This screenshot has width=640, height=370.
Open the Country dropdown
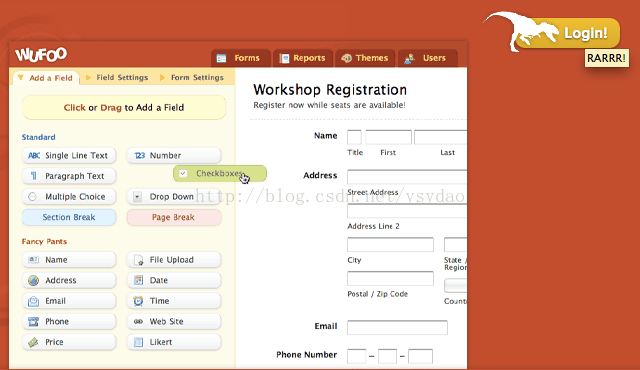coord(456,286)
